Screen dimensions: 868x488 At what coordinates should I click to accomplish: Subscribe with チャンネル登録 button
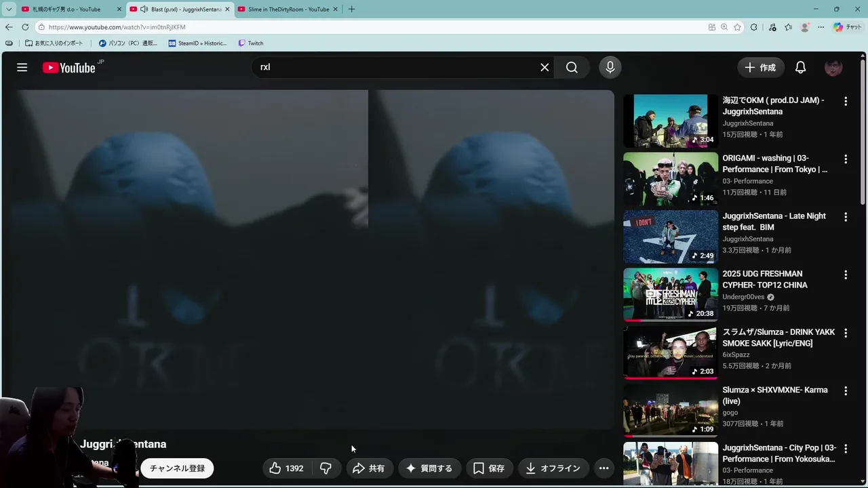pos(177,468)
